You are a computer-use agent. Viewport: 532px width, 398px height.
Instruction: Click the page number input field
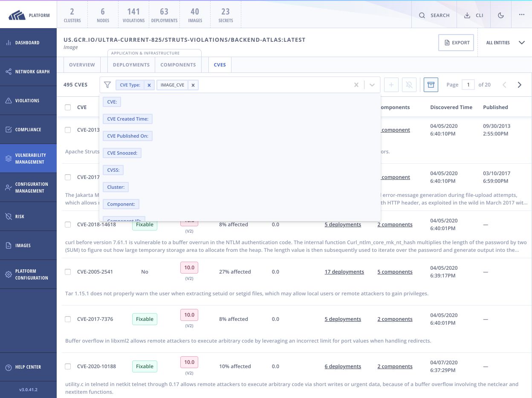pyautogui.click(x=468, y=85)
